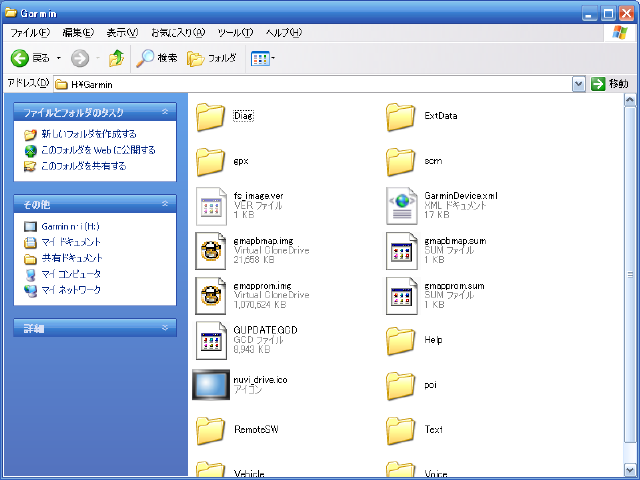Select the GUPDATE.GCD file name
Viewport: 640px width, 480px height.
(265, 330)
